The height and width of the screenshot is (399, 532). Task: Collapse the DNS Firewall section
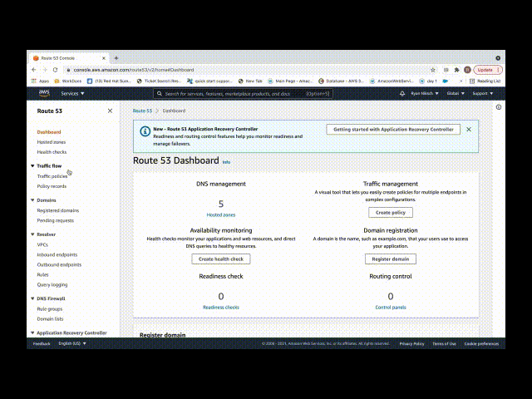pos(32,298)
